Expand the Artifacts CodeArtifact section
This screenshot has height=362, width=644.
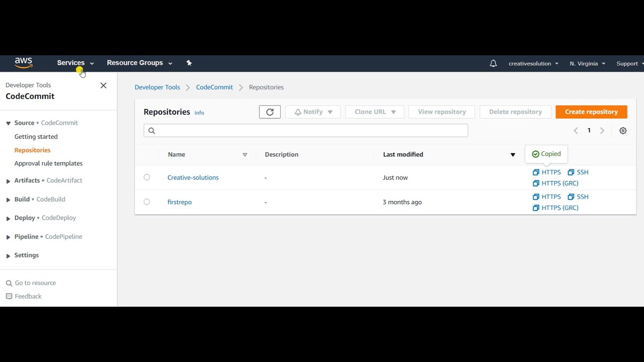click(8, 181)
